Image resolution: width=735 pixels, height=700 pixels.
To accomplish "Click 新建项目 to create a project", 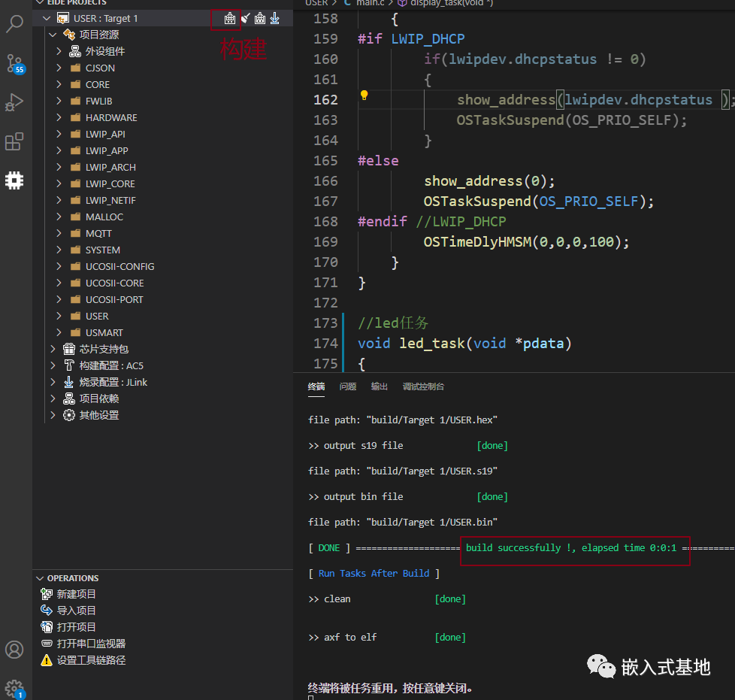I will tap(76, 594).
